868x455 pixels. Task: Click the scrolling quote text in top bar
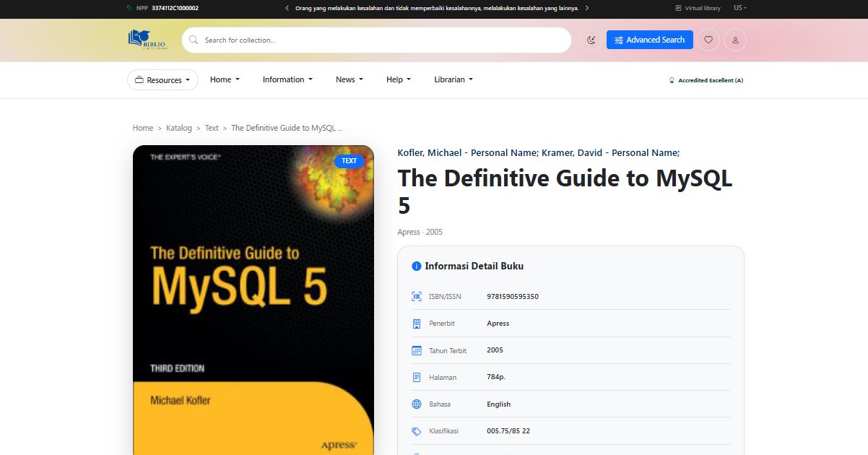(x=437, y=8)
